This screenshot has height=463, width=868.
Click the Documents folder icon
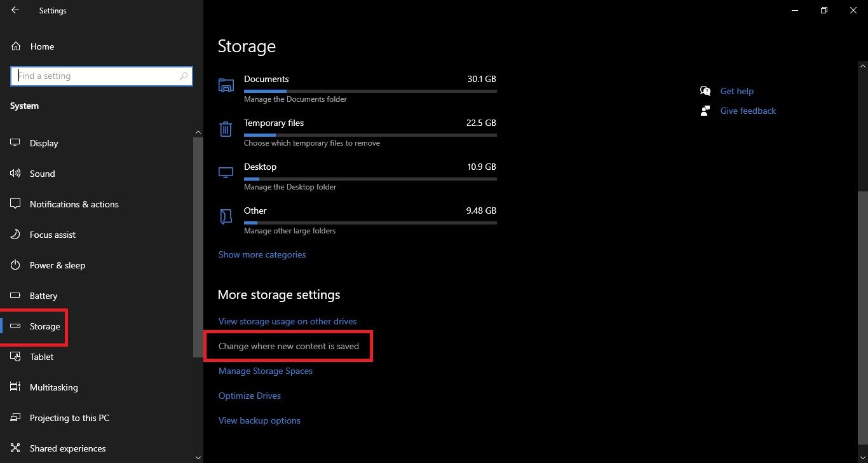point(226,85)
